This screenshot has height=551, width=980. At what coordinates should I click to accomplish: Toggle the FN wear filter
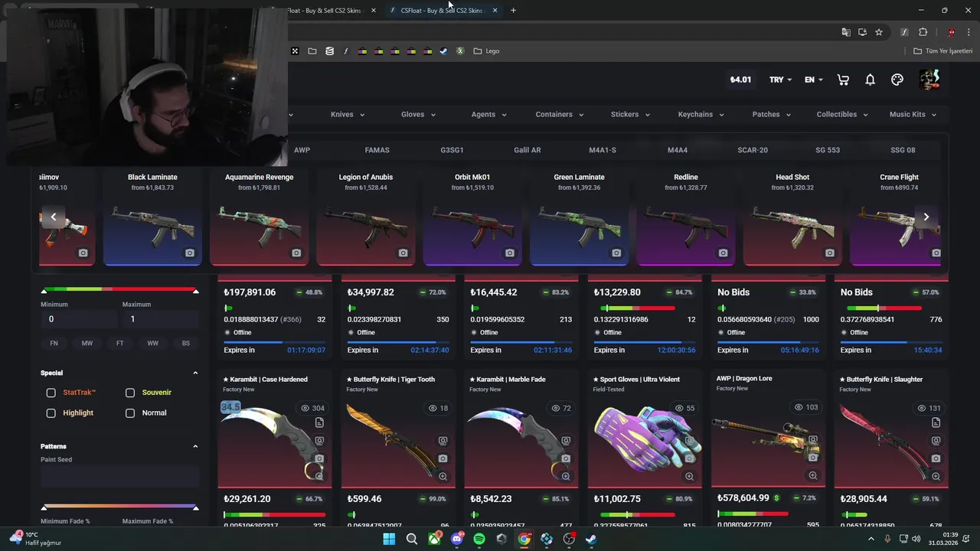(x=54, y=344)
